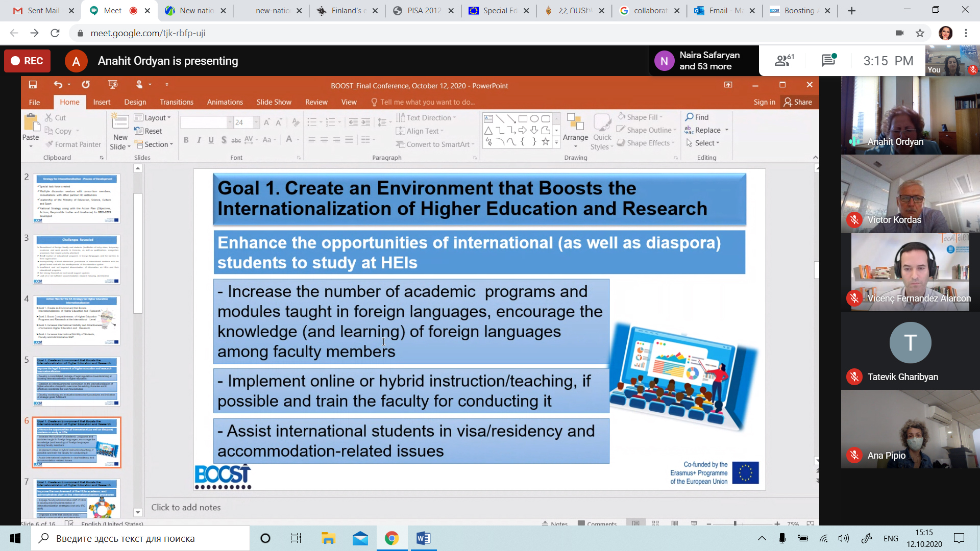Click the Share button

[x=798, y=102]
